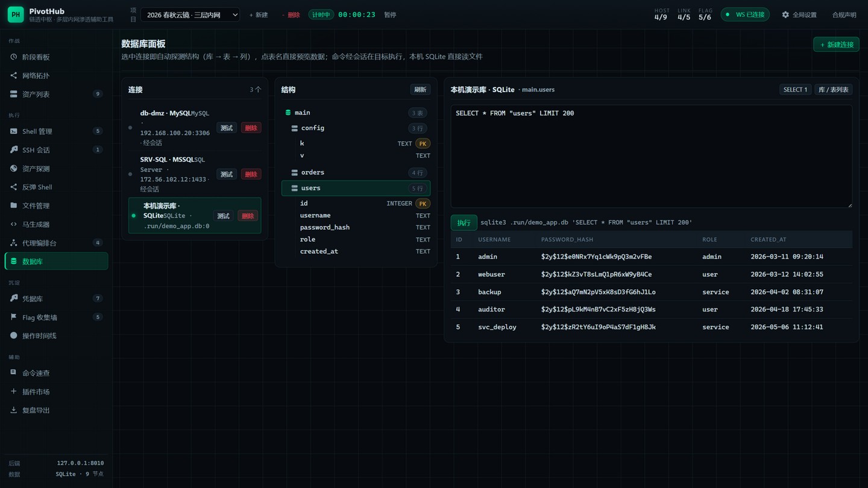Click the Shell 管理 terminal icon
The width and height of the screenshot is (868, 488).
tap(14, 131)
